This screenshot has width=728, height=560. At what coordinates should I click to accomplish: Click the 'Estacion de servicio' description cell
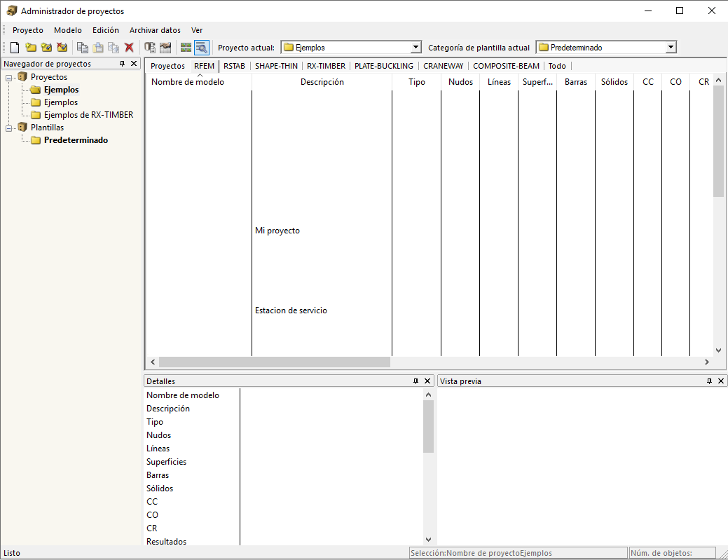[x=322, y=310]
